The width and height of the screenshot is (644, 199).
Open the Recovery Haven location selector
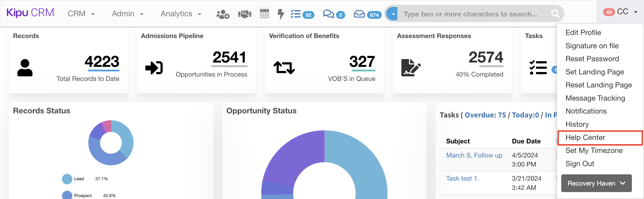[x=596, y=183]
